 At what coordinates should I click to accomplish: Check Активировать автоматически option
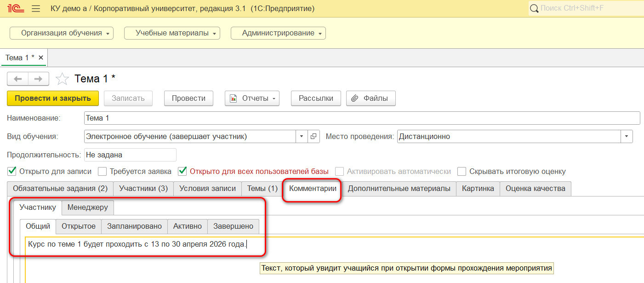(339, 171)
